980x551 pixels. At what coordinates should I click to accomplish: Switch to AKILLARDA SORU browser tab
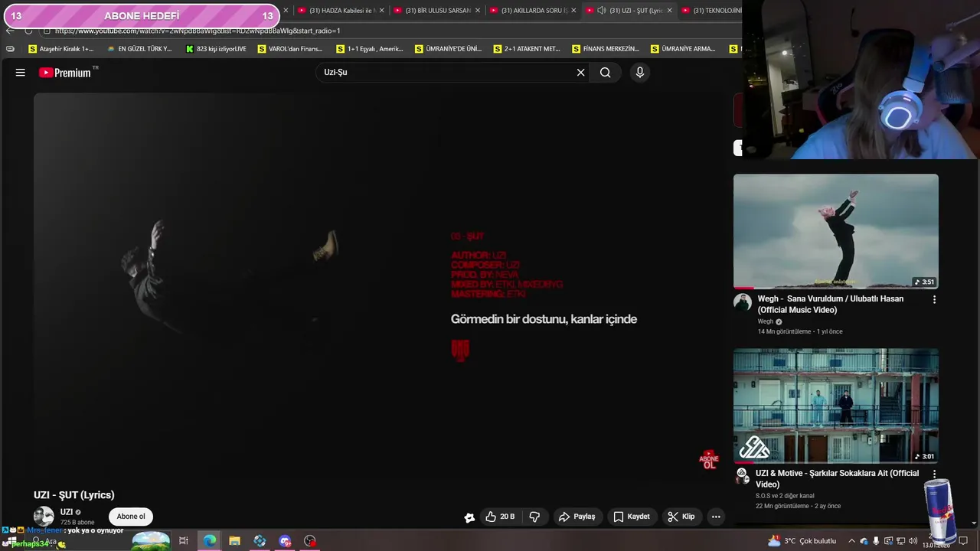coord(528,11)
